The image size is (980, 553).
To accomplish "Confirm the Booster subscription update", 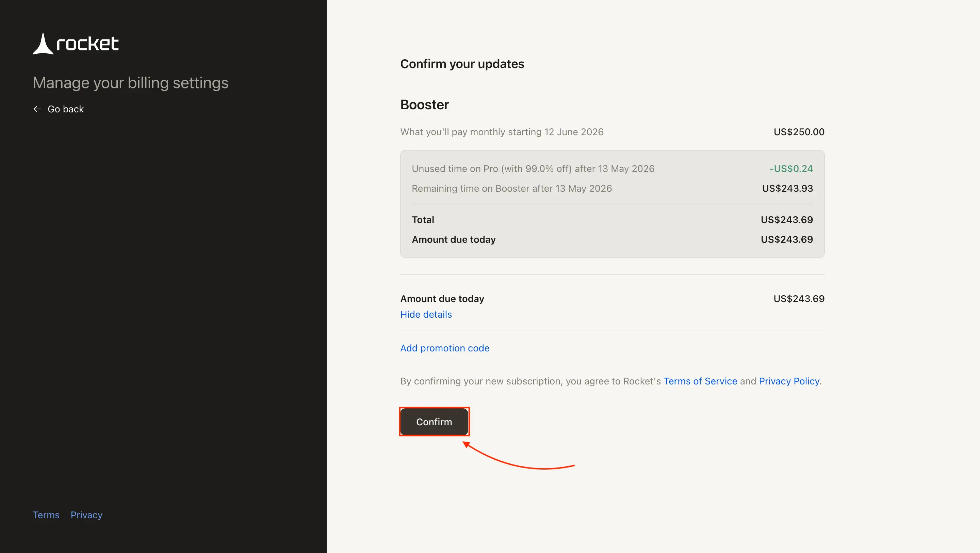I will (434, 422).
